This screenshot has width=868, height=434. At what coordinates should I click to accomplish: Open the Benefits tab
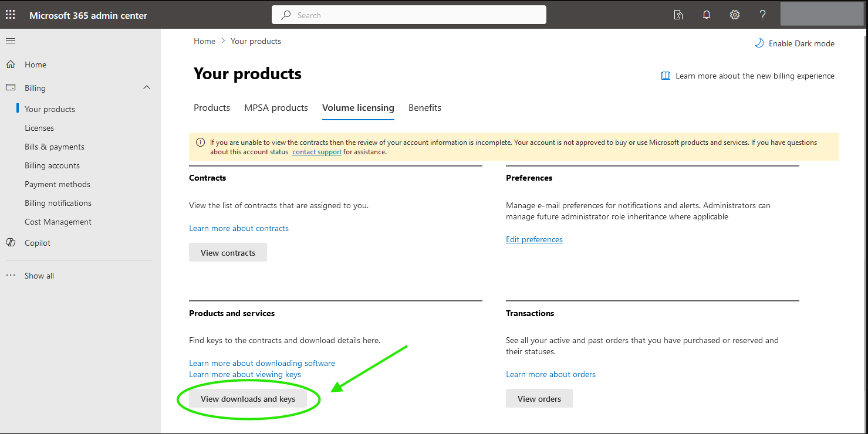point(424,108)
